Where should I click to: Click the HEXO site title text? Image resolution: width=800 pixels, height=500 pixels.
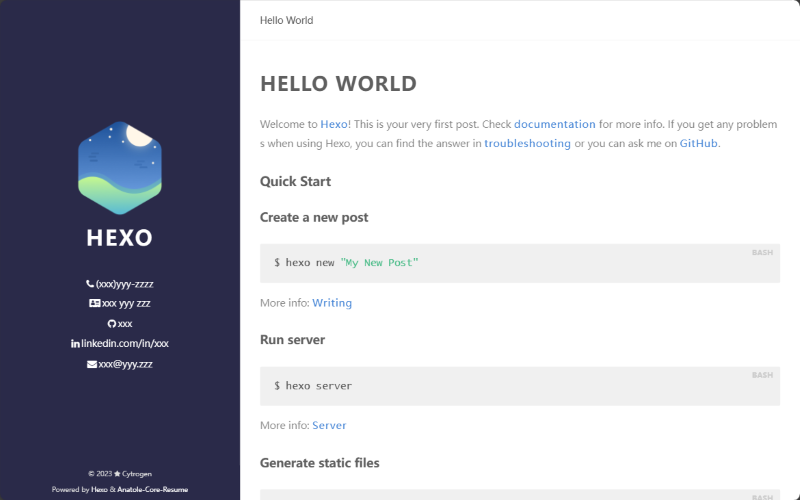tap(120, 238)
